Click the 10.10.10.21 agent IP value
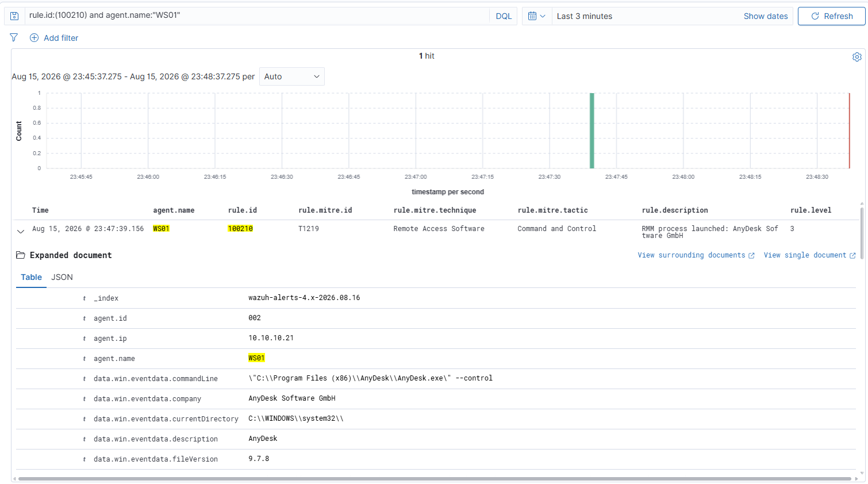The height and width of the screenshot is (484, 868). 271,338
